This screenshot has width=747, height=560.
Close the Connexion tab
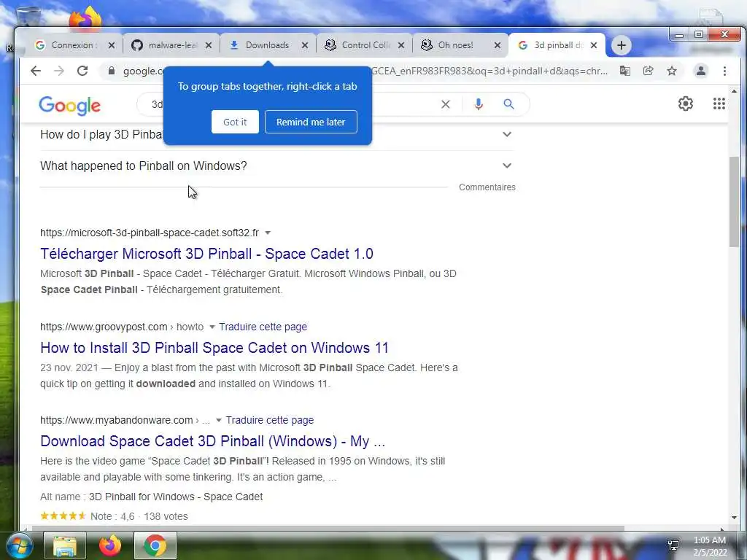[112, 45]
